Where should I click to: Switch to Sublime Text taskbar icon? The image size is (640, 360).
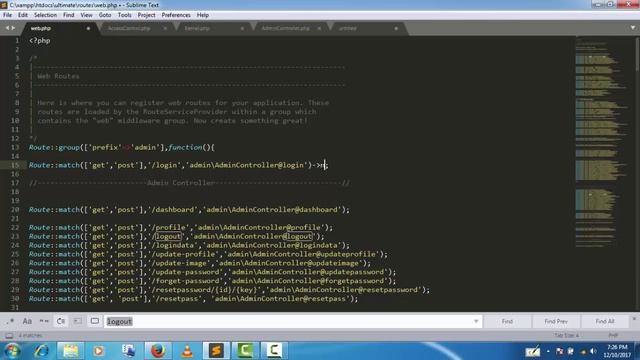[x=216, y=351]
